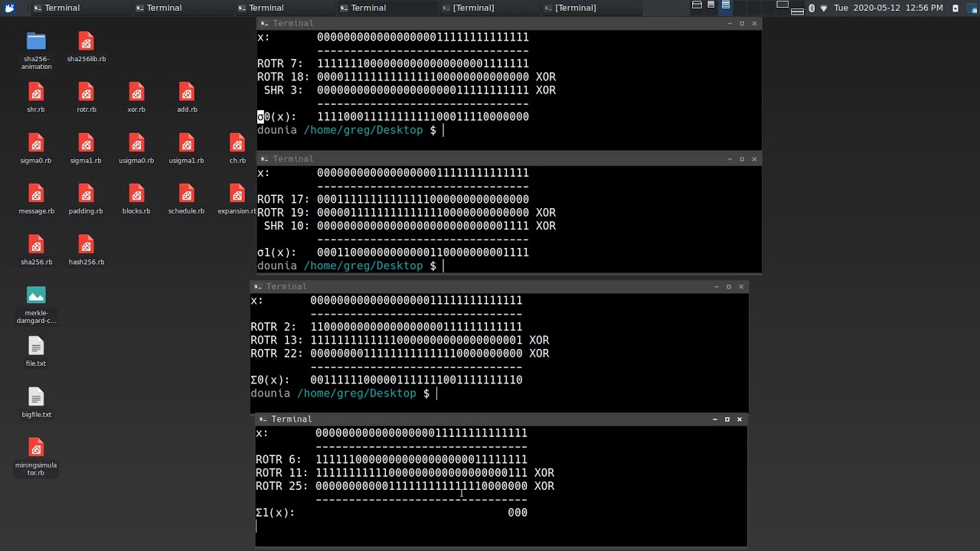Open window menu icon of Σ1 terminal
The width and height of the screenshot is (980, 551).
[263, 419]
